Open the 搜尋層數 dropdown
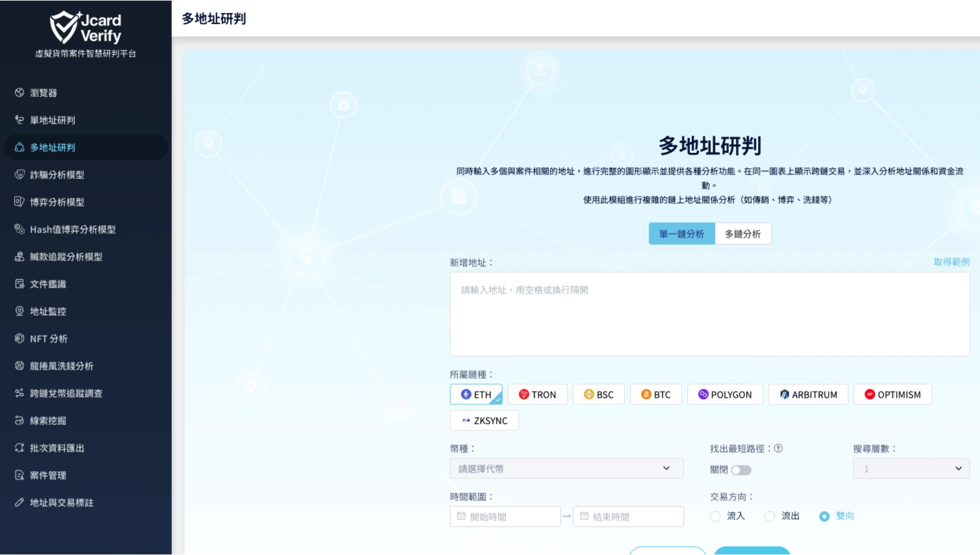This screenshot has width=980, height=555. coord(911,469)
